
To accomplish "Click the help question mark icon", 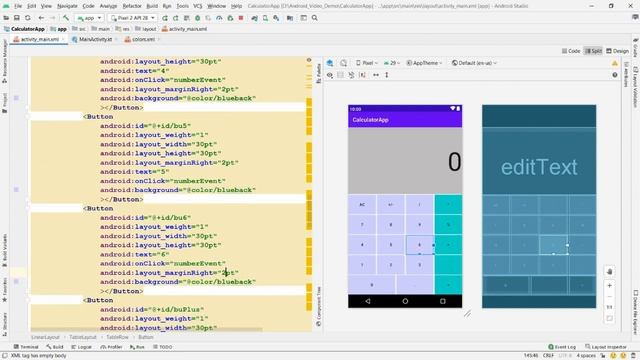I will coord(615,75).
